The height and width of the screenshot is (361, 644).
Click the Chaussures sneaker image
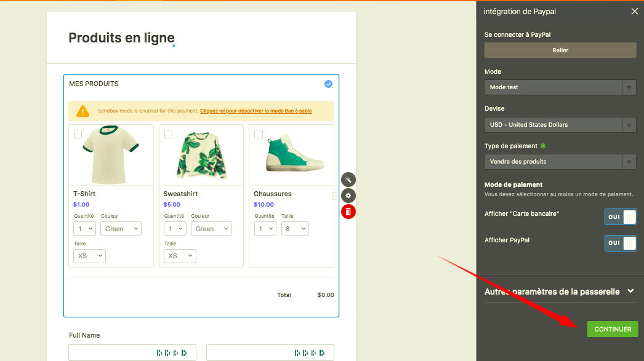tap(295, 154)
